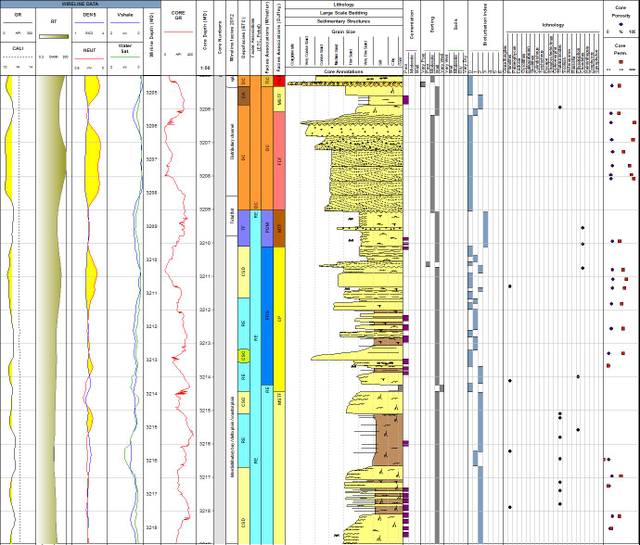Image resolution: width=640 pixels, height=545 pixels.
Task: Click the WIRELINE DATA header bar
Action: 78,4
